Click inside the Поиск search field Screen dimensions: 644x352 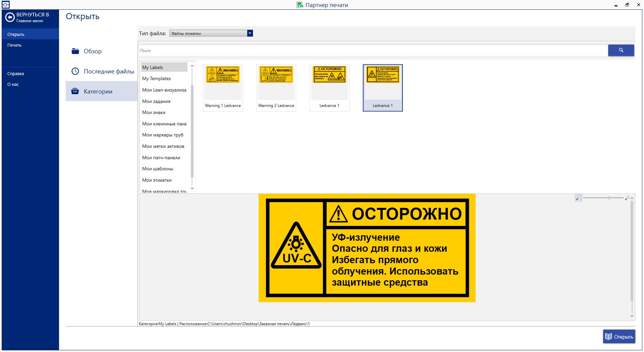tap(302, 50)
